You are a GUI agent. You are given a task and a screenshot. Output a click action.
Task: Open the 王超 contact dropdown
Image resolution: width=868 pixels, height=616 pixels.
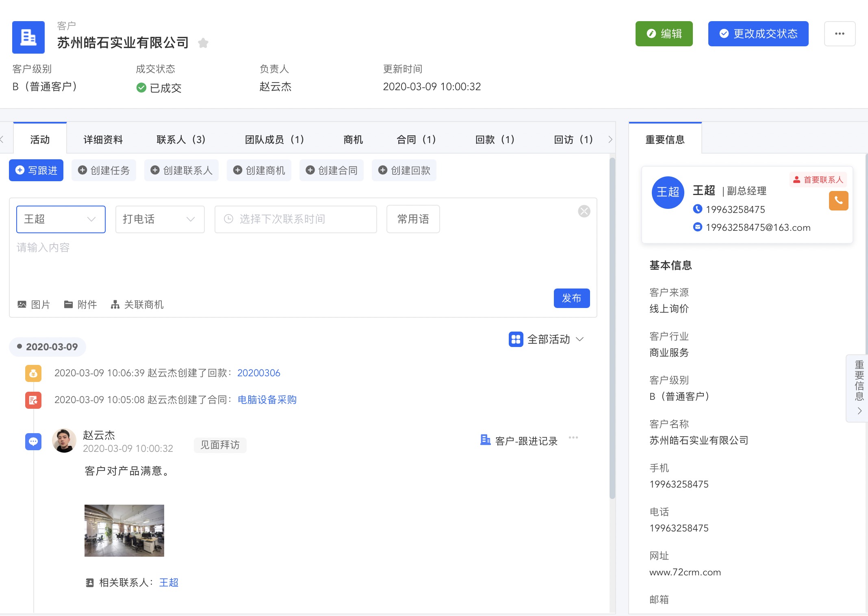click(x=61, y=219)
